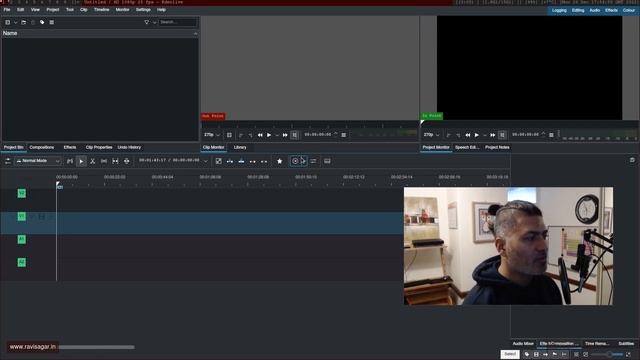Click the track compositing icon in timeline toolbar
Image resolution: width=640 pixels, height=360 pixels.
(70, 161)
